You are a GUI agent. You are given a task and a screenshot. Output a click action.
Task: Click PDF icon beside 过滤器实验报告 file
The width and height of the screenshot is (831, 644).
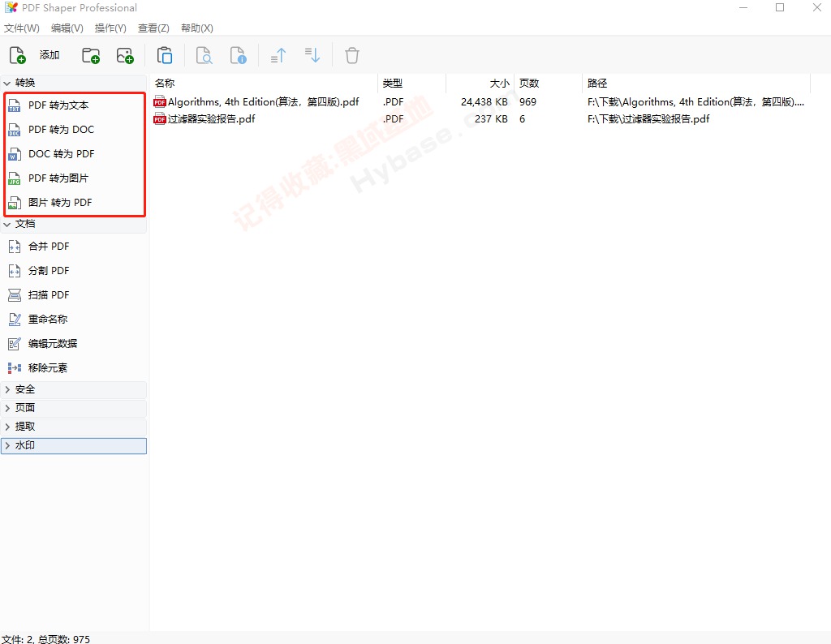pos(160,118)
